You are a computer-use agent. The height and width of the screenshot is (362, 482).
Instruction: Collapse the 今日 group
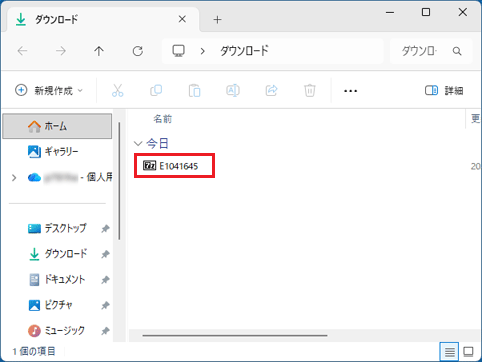138,144
